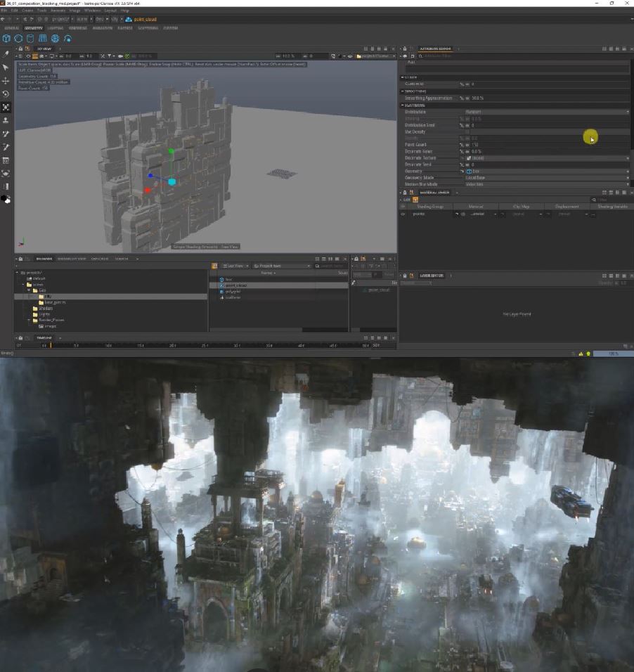
Task: Create a sphere with the sphere shelf icon
Action: point(18,39)
